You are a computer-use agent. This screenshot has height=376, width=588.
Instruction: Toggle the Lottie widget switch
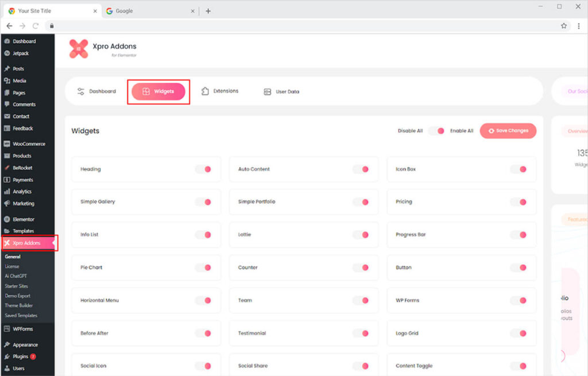coord(361,235)
